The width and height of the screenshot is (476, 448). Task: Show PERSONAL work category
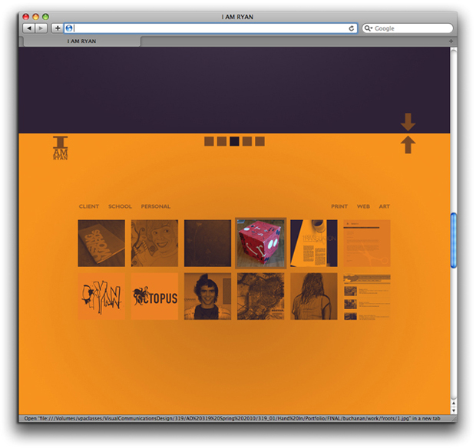[156, 206]
